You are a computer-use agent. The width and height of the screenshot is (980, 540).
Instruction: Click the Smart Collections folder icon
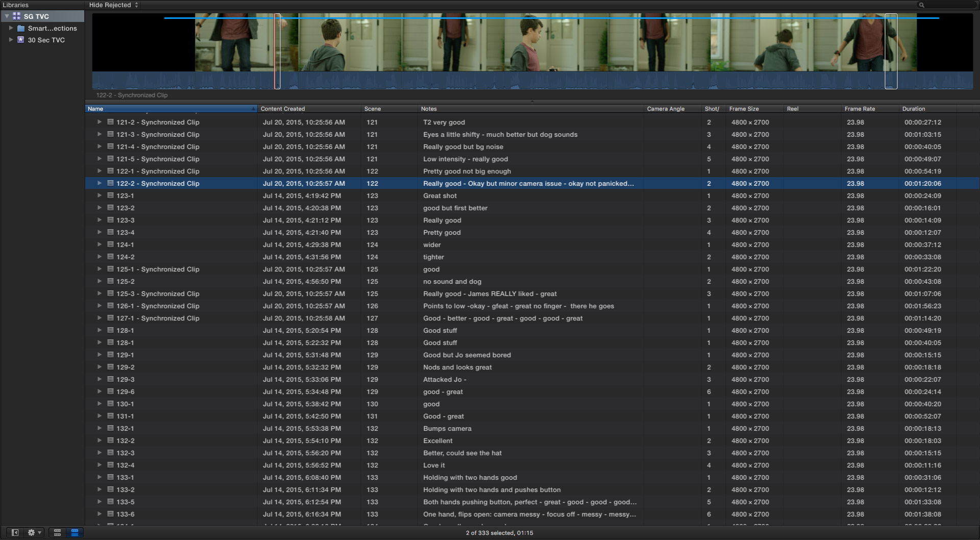point(21,28)
